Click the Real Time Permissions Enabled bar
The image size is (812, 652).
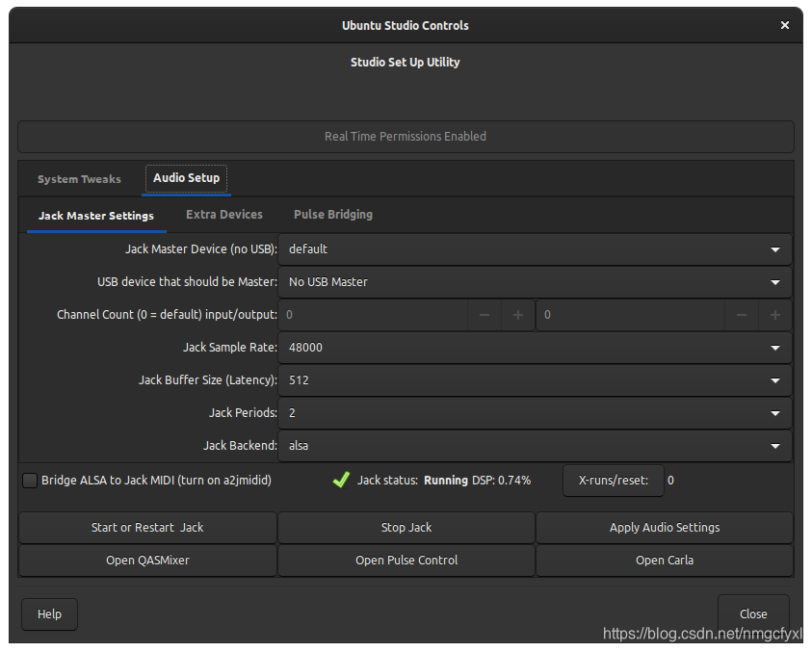tap(406, 137)
